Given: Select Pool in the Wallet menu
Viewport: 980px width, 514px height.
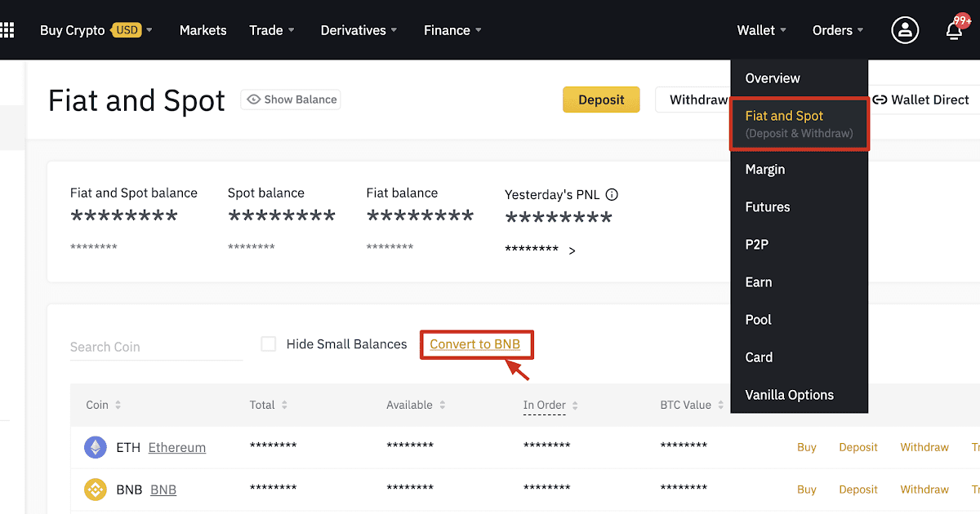Looking at the screenshot, I should pos(800,320).
